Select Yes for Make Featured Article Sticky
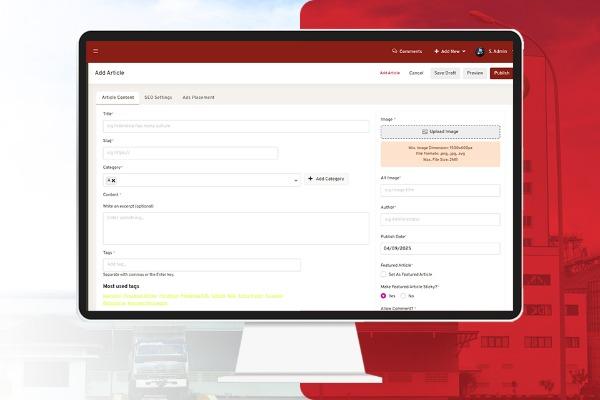 point(384,296)
